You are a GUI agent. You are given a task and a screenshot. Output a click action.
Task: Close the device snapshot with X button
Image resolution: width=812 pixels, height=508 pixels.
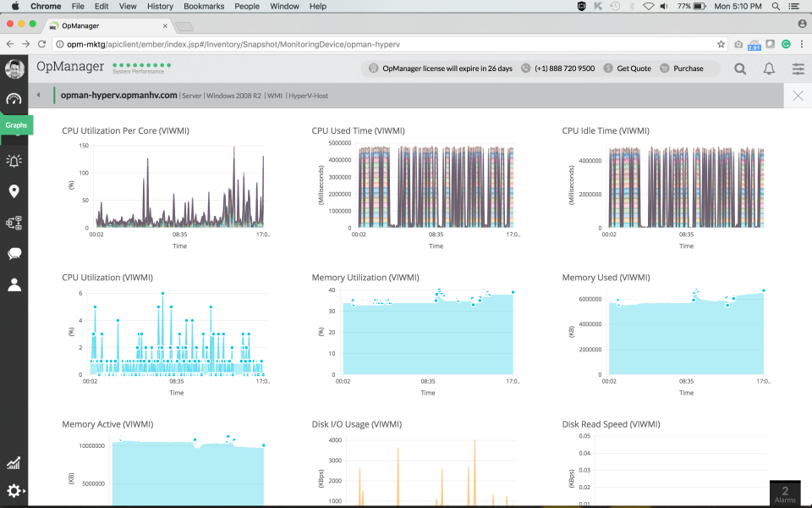click(x=798, y=96)
